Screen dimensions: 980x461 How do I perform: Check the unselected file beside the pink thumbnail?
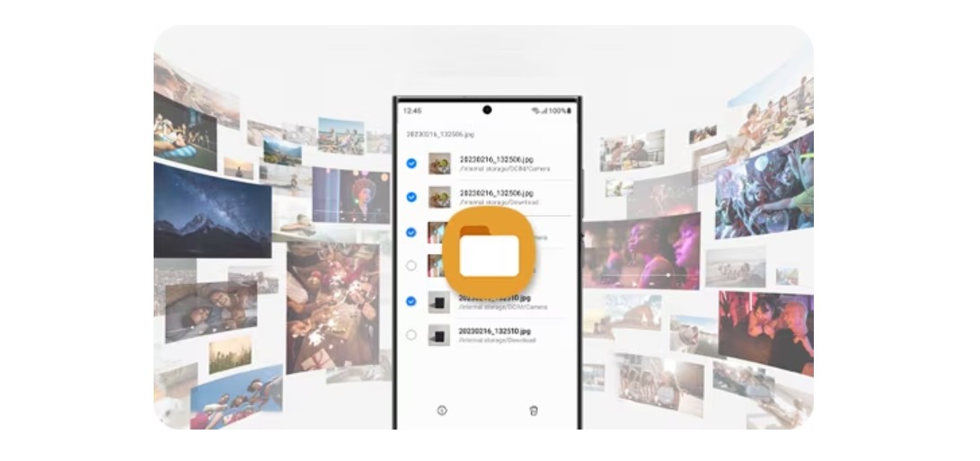coord(411,266)
